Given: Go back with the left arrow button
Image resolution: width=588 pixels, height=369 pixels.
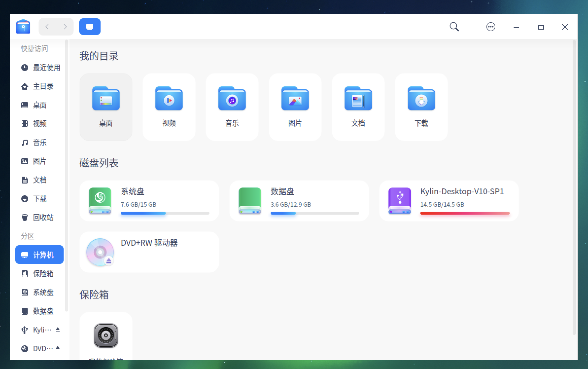Looking at the screenshot, I should point(47,27).
